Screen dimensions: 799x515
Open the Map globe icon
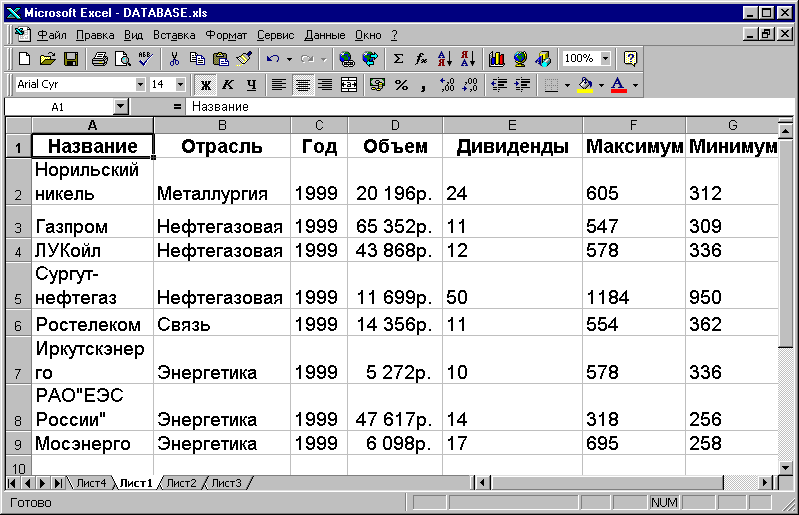(x=520, y=59)
